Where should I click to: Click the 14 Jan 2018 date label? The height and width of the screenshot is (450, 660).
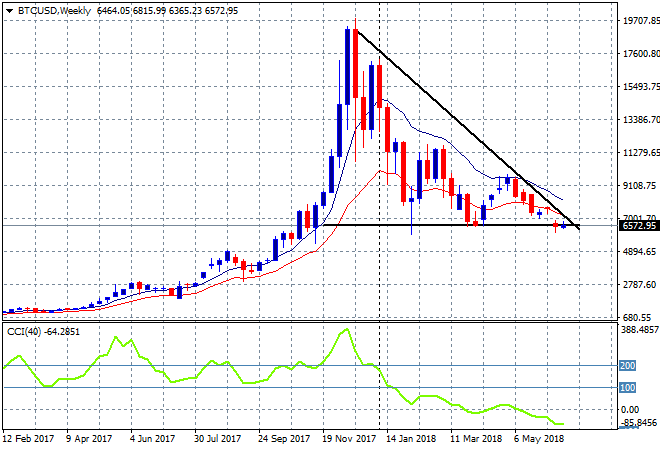pos(411,439)
